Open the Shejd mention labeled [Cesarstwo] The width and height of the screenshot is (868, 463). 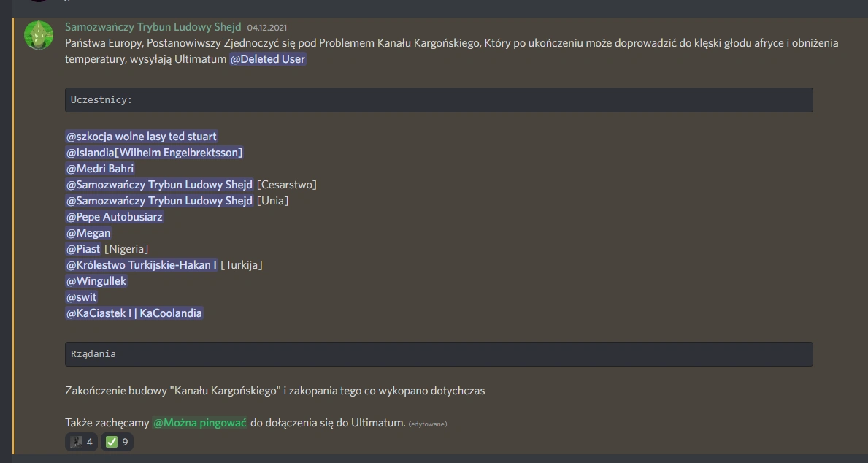click(159, 185)
